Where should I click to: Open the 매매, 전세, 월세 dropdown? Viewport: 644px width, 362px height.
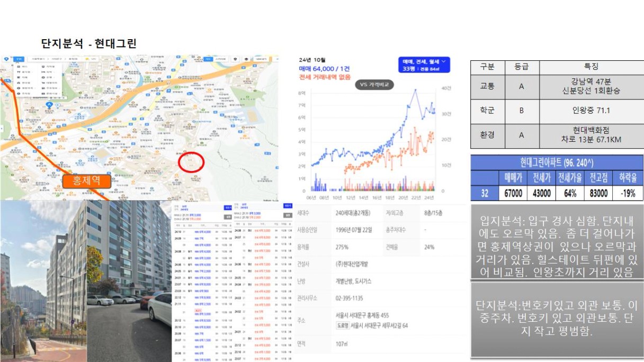[424, 65]
